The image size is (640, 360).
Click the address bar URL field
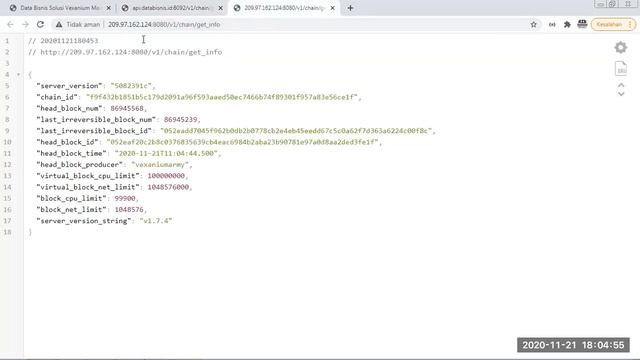click(164, 24)
